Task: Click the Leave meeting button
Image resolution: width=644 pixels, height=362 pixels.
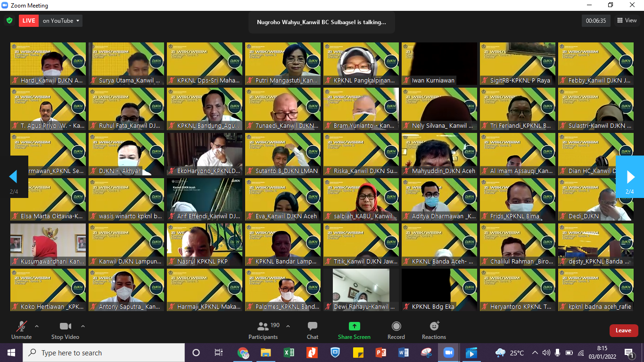Action: point(623,330)
